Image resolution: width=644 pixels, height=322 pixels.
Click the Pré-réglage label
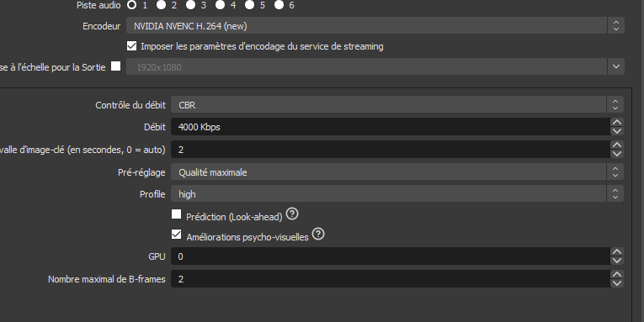click(x=141, y=172)
